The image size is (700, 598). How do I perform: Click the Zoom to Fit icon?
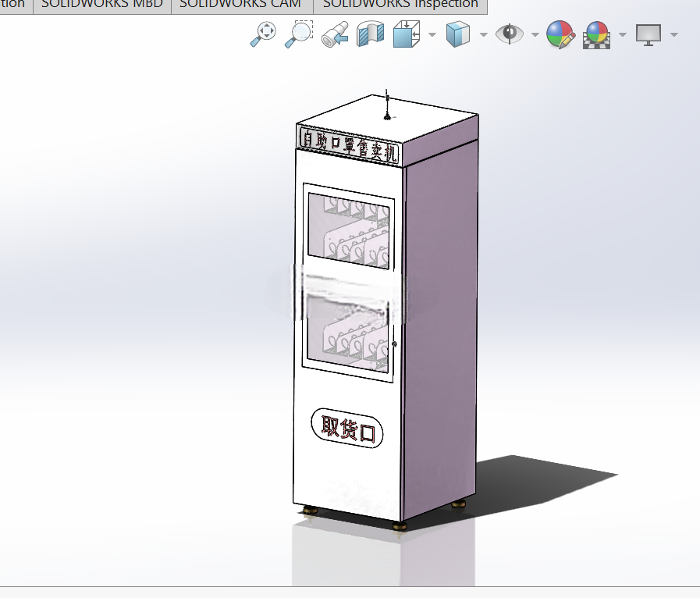tap(263, 34)
